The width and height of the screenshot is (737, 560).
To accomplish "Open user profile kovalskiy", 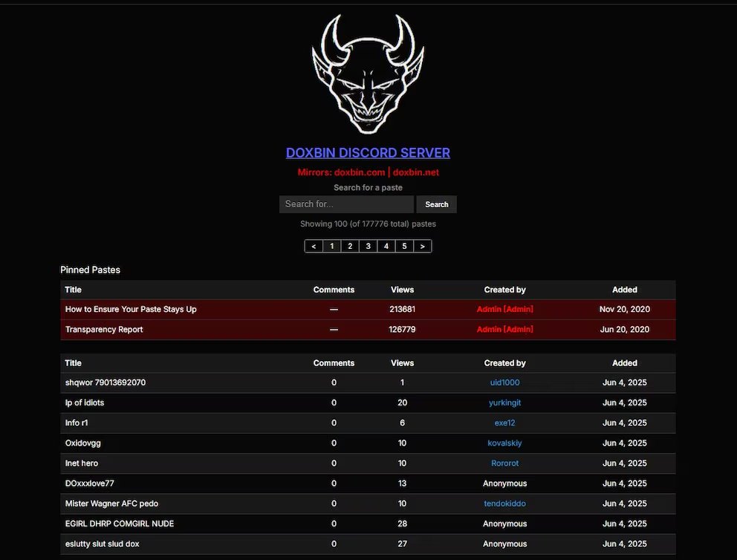I will coord(504,443).
